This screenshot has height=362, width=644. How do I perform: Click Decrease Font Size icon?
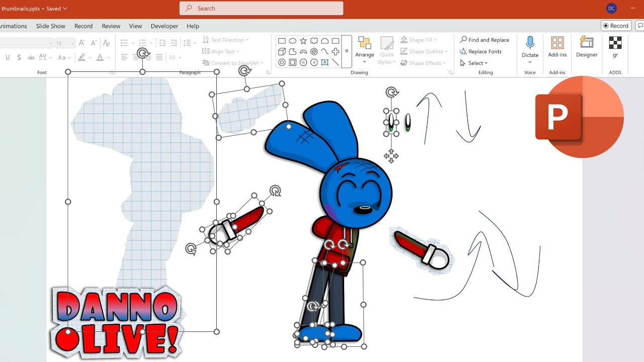[x=94, y=43]
